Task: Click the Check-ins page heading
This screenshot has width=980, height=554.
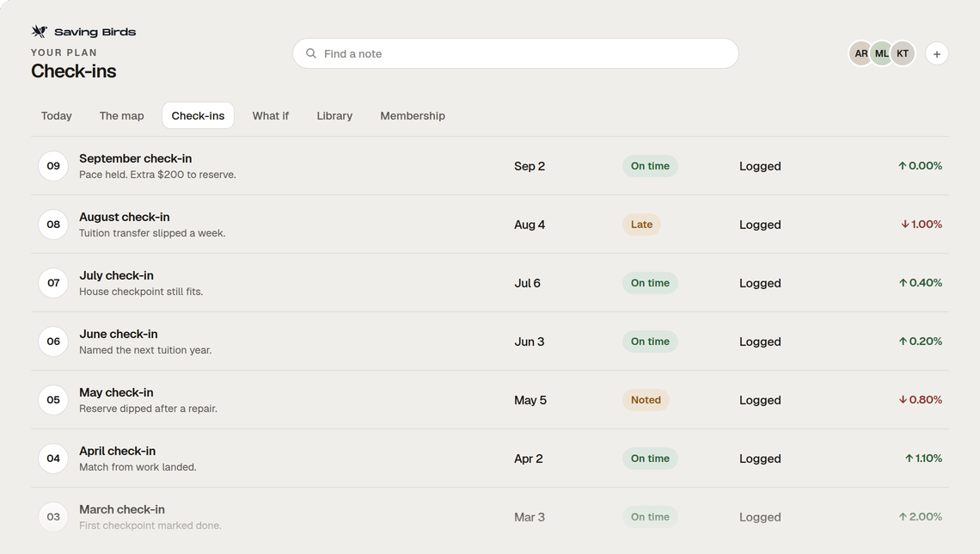Action: (74, 71)
